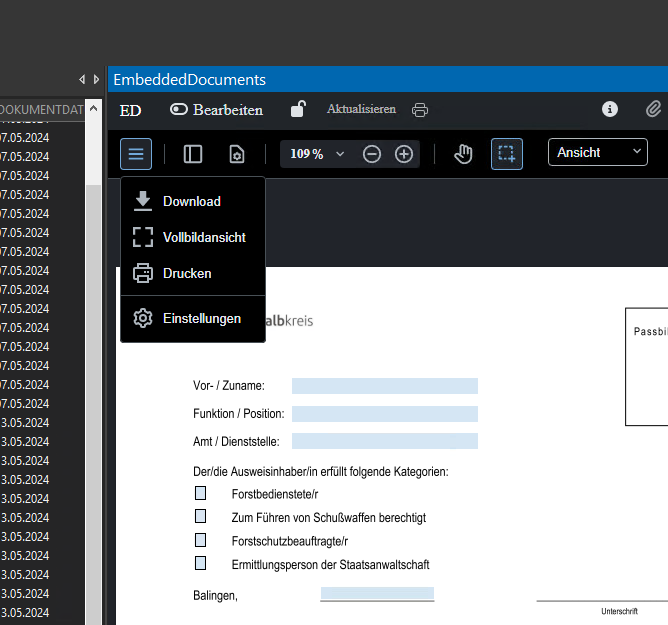Open the info circle icon
The height and width of the screenshot is (625, 668).
610,109
